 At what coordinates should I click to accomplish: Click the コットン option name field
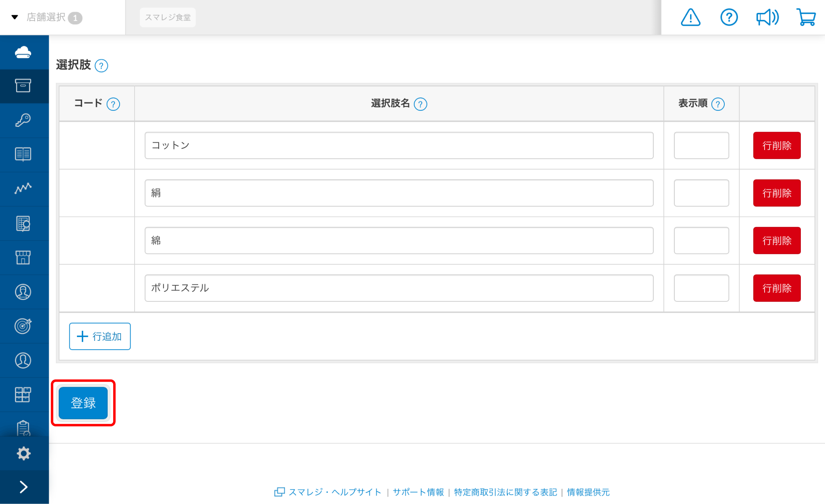click(x=399, y=145)
